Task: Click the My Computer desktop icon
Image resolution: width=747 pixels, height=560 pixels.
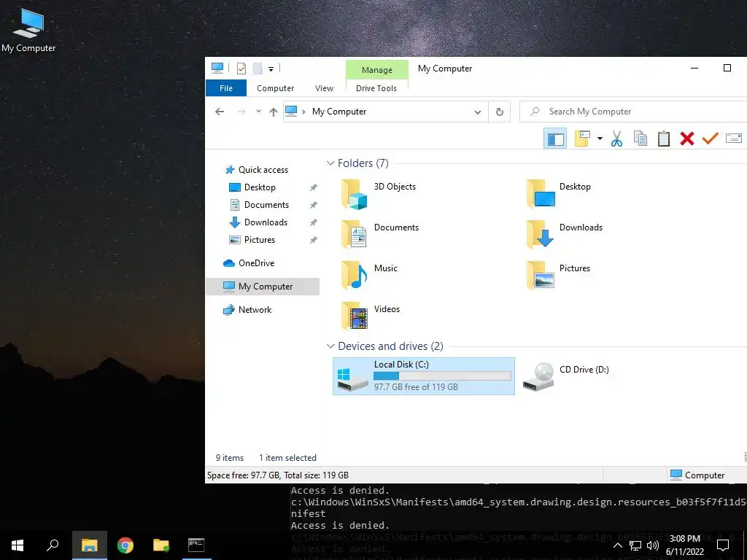Action: (x=28, y=30)
